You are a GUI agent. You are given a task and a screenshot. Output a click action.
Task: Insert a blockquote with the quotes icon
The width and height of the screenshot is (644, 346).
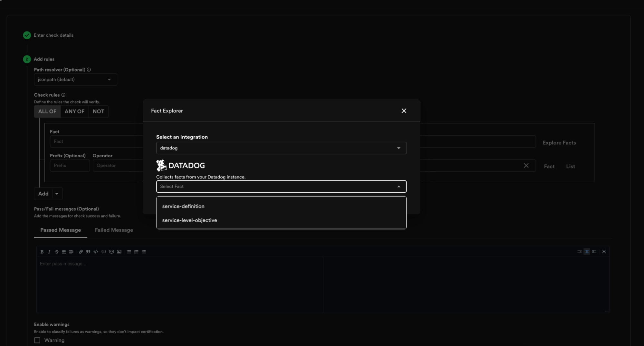tap(88, 252)
